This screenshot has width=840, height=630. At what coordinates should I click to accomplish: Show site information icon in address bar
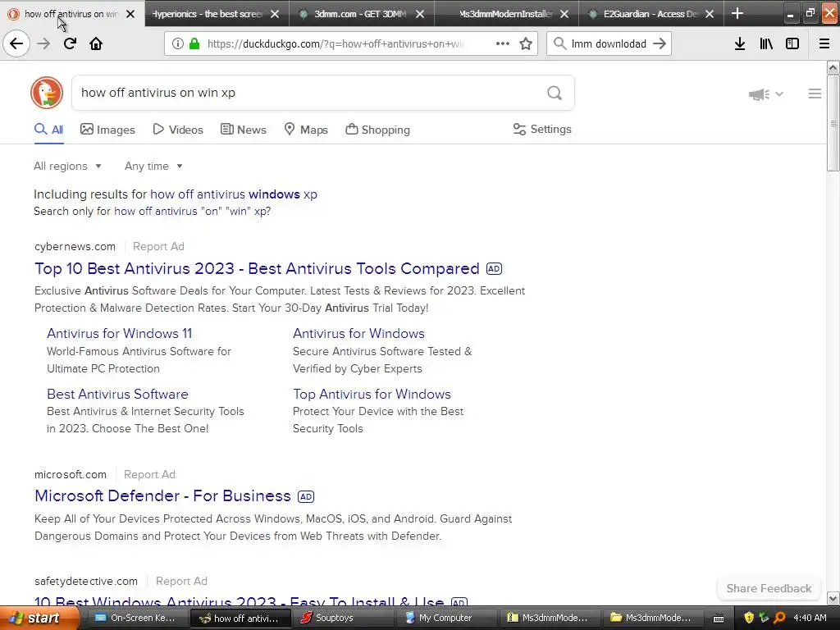178,43
